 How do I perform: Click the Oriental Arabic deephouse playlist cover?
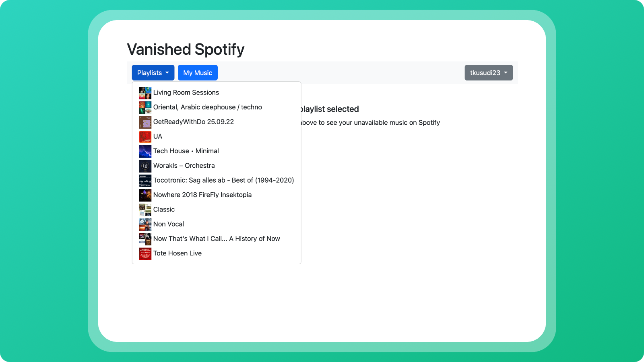click(x=145, y=107)
